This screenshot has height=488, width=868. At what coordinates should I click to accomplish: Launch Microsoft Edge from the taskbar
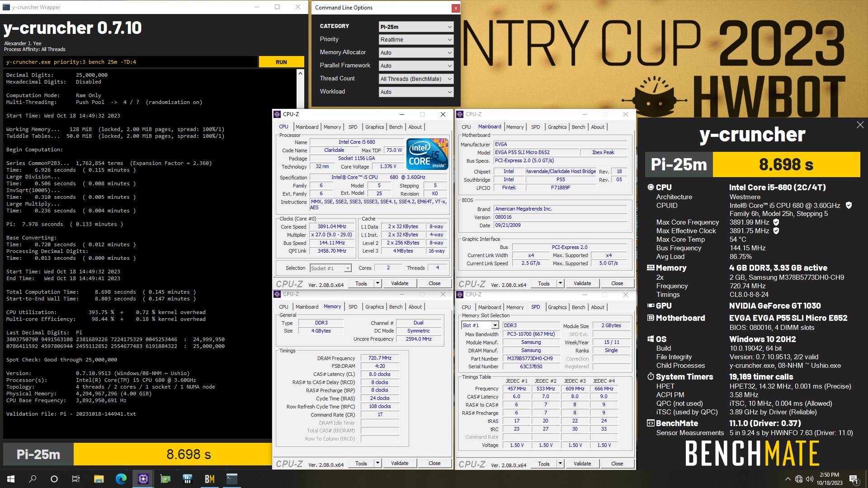pos(121,479)
